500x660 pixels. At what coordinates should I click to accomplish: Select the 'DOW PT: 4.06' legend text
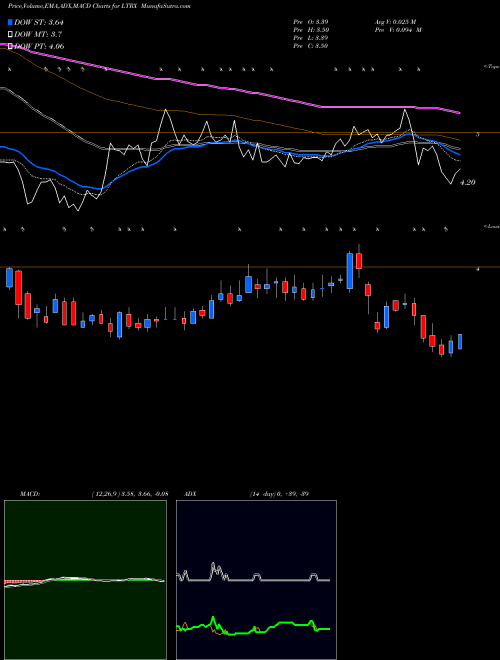click(x=39, y=46)
